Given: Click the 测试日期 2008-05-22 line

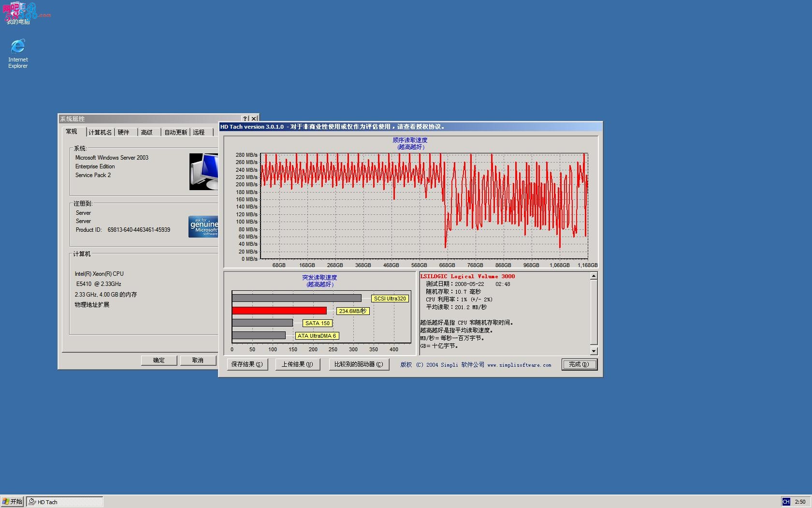Looking at the screenshot, I should 468,284.
